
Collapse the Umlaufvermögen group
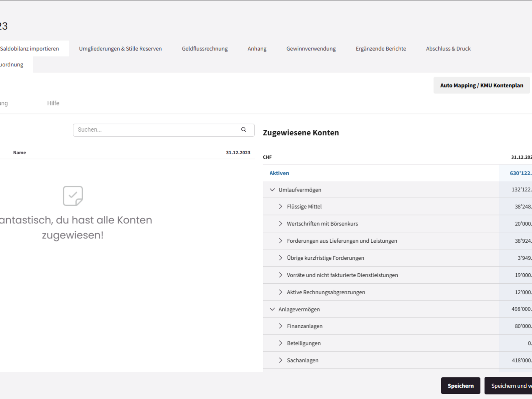coord(272,190)
